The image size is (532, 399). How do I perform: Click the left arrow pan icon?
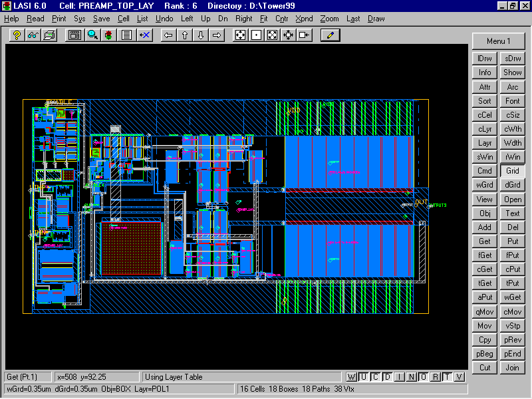tap(169, 35)
